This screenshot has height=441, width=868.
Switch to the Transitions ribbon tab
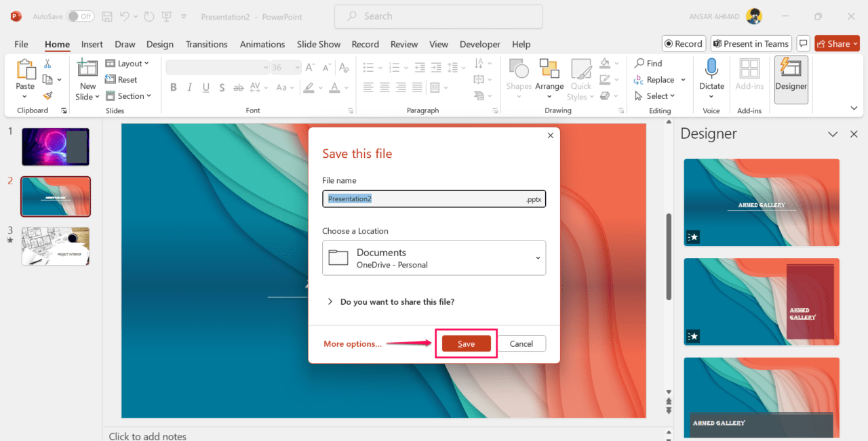(206, 44)
